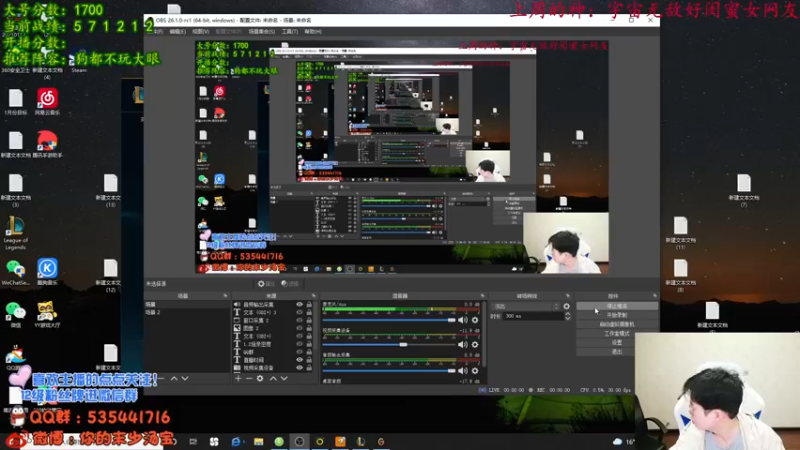This screenshot has height=450, width=800.
Task: Toggle visibility eye of 文本 (GDI+) 3 source
Action: point(299,312)
